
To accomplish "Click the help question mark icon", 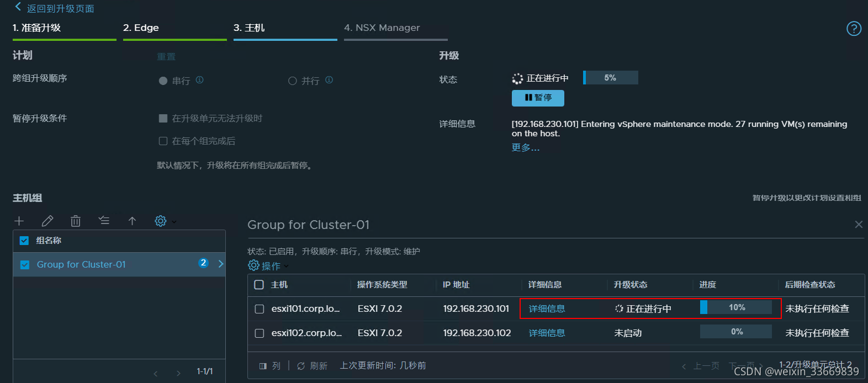I will [854, 29].
